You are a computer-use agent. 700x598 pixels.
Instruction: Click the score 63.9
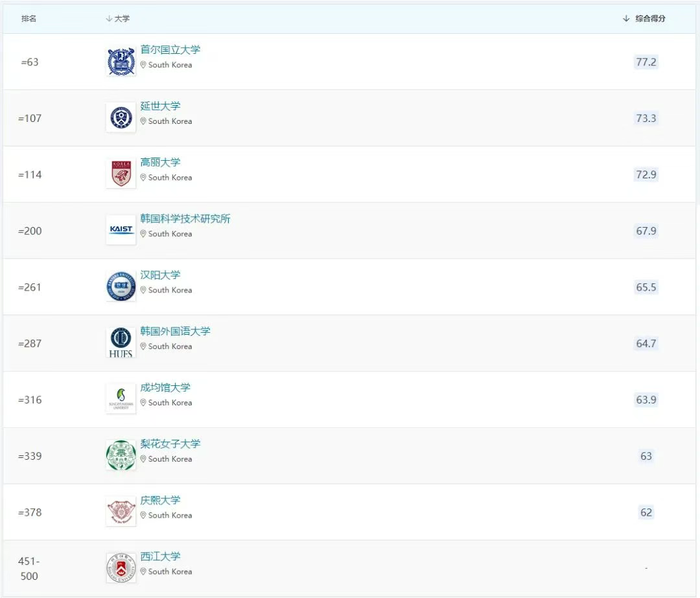pyautogui.click(x=646, y=400)
